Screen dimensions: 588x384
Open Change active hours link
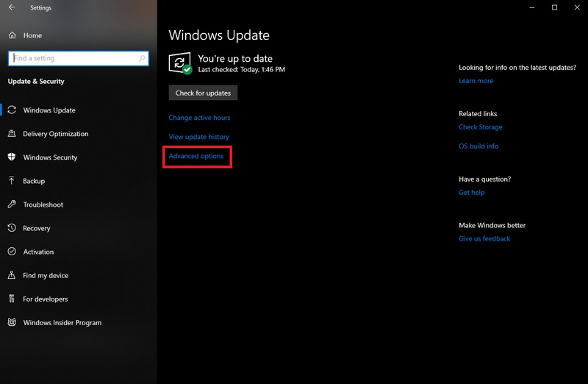point(199,118)
